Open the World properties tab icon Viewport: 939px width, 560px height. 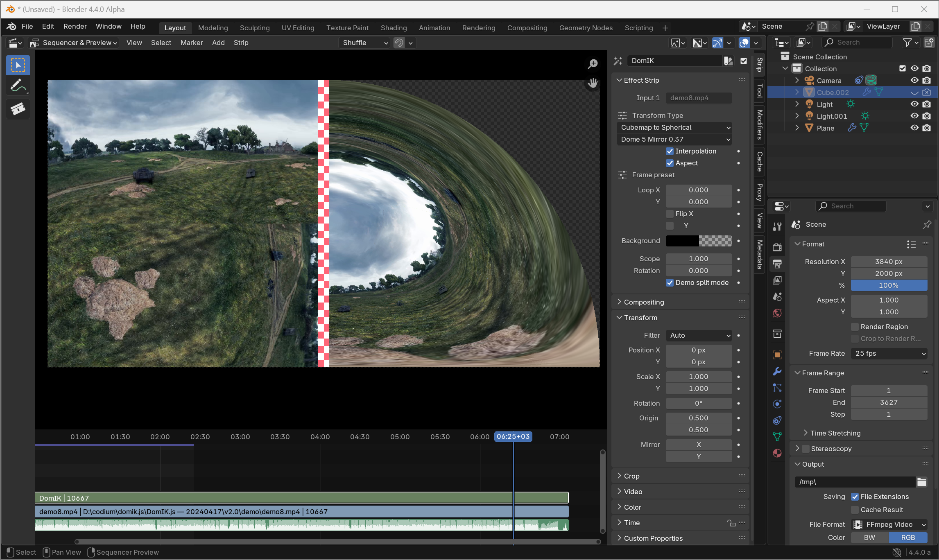click(x=777, y=313)
